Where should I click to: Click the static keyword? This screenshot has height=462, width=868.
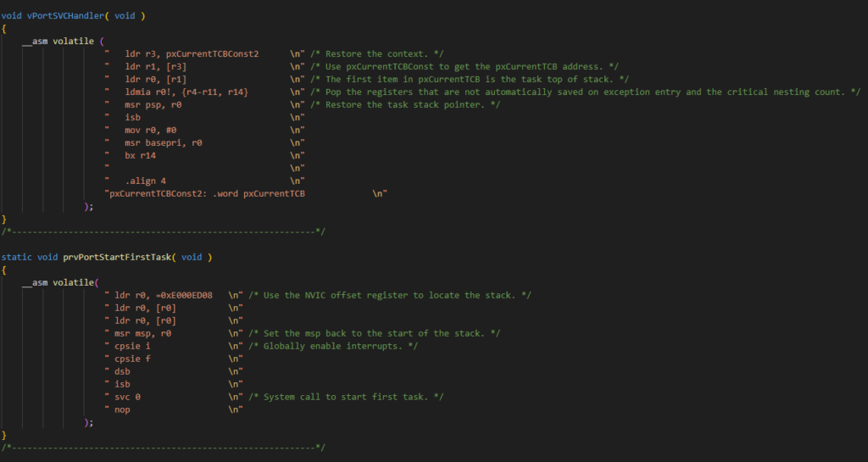click(x=17, y=257)
